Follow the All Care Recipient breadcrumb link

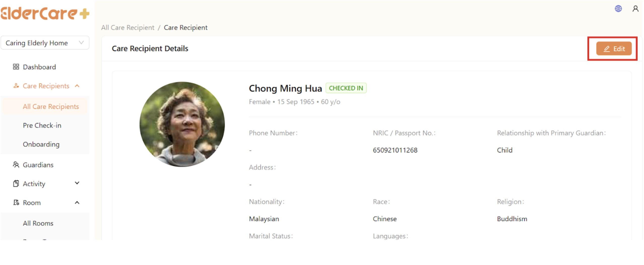[x=128, y=28]
